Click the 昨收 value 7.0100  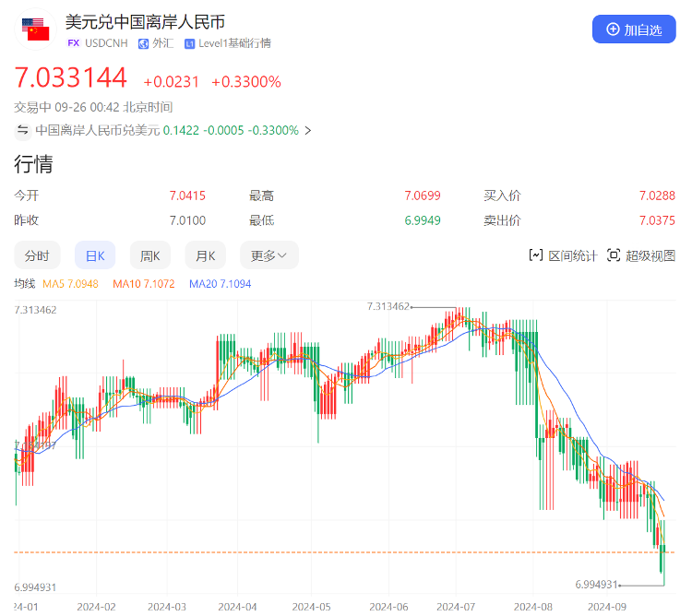187,220
